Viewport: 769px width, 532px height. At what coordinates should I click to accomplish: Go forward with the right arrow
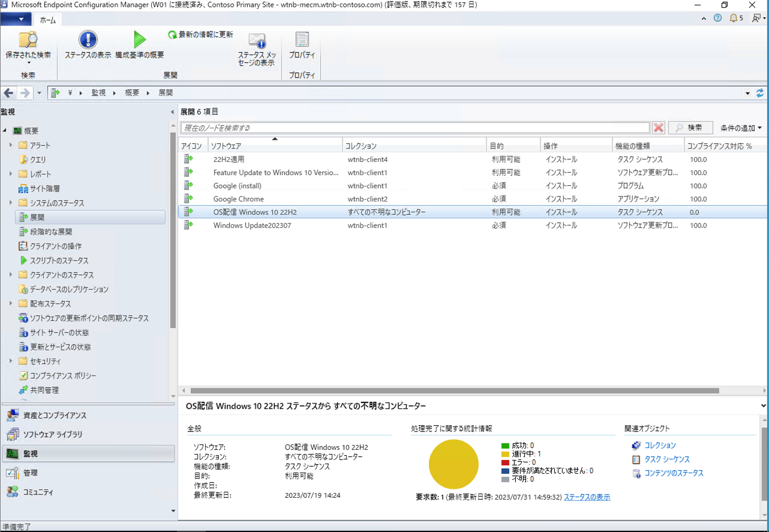tap(25, 93)
